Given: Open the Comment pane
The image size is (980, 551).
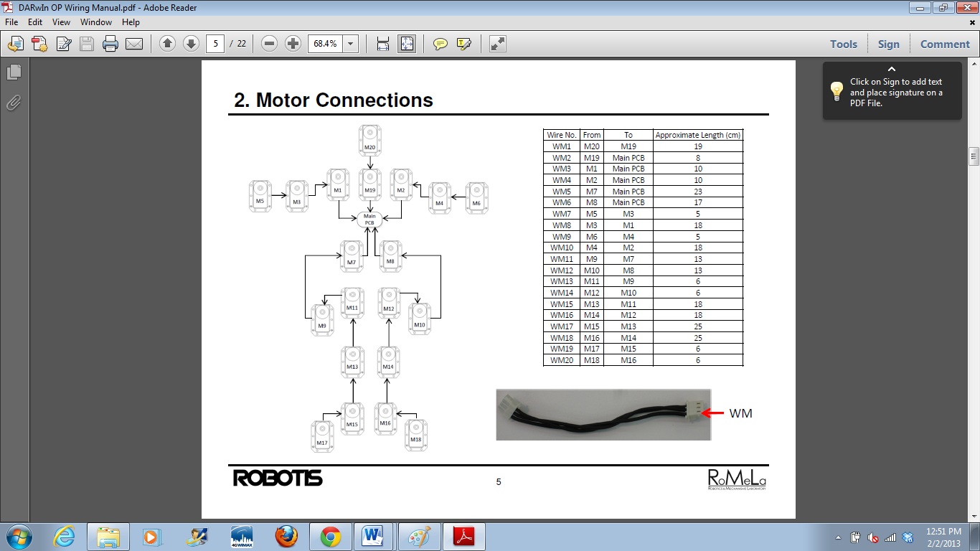Looking at the screenshot, I should coord(945,44).
